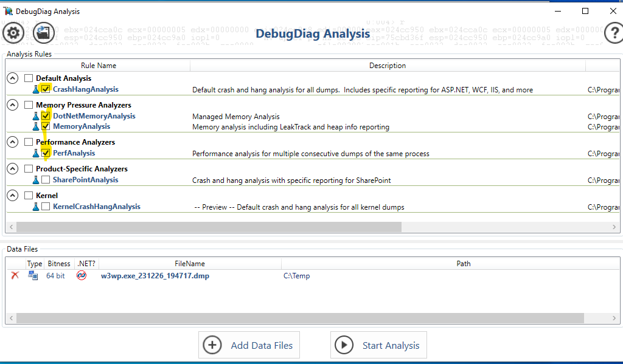Click the C:\Temp path cell
Viewport: 623px width, 364px height.
(296, 275)
